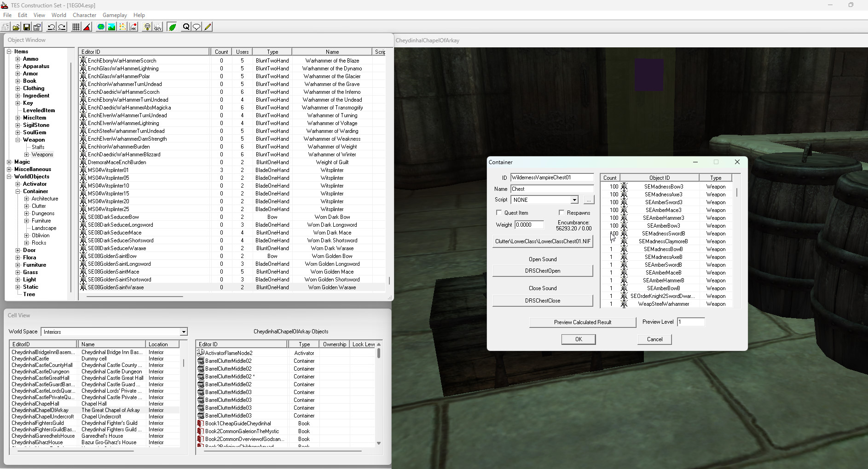Toggle bright lights with the lightbulb icon
The height and width of the screenshot is (469, 868).
pos(147,27)
